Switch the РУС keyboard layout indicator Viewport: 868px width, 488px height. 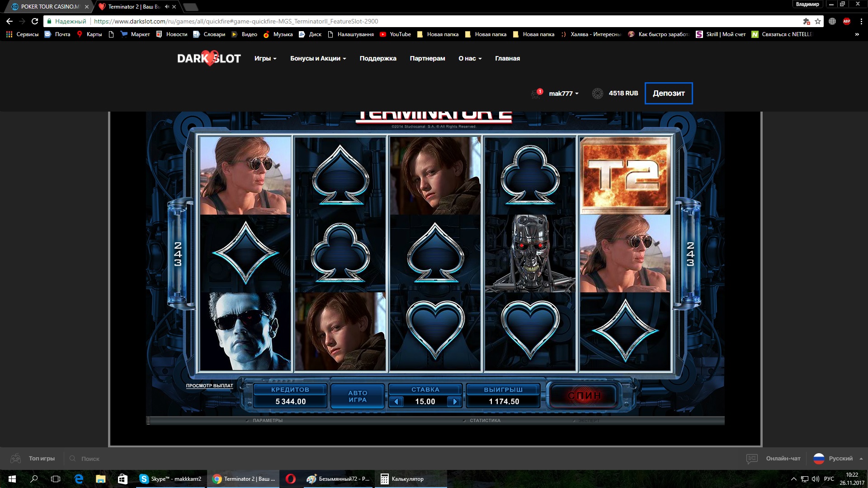coord(829,479)
